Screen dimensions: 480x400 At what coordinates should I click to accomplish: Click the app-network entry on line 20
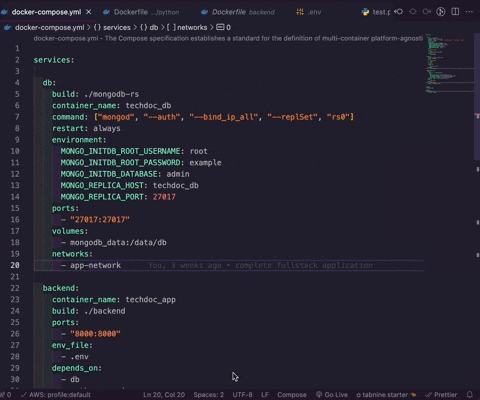(95, 265)
